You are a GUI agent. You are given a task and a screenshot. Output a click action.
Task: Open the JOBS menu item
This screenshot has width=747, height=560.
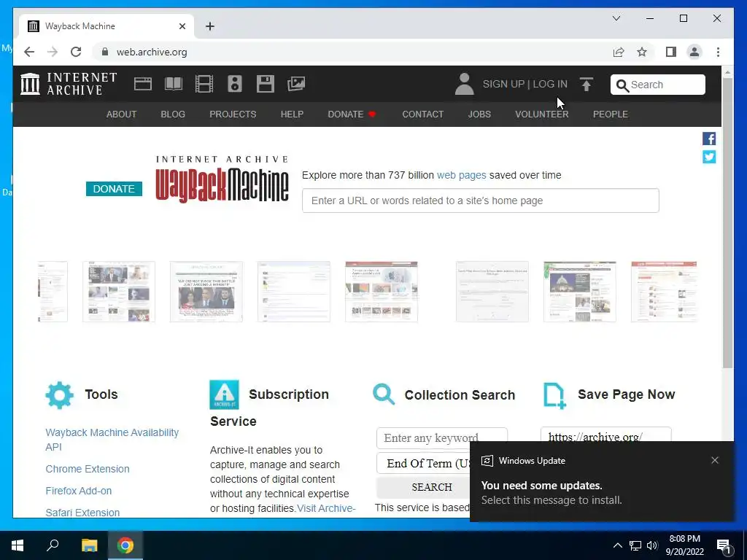click(479, 114)
